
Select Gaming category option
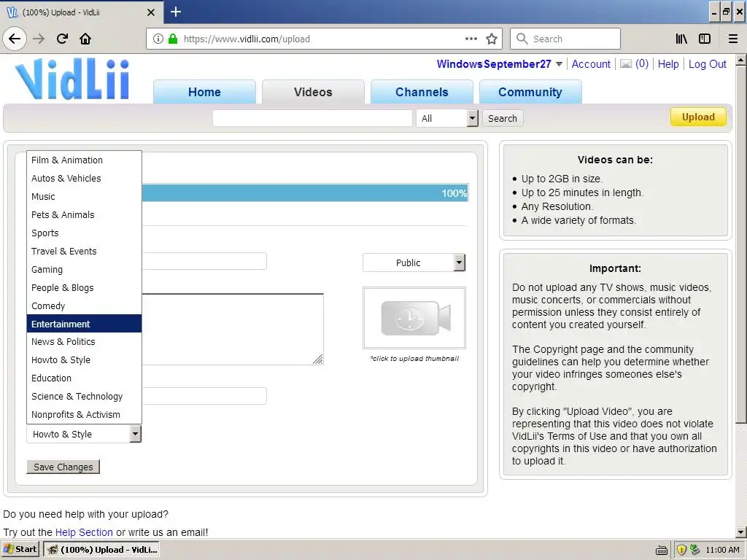click(84, 270)
